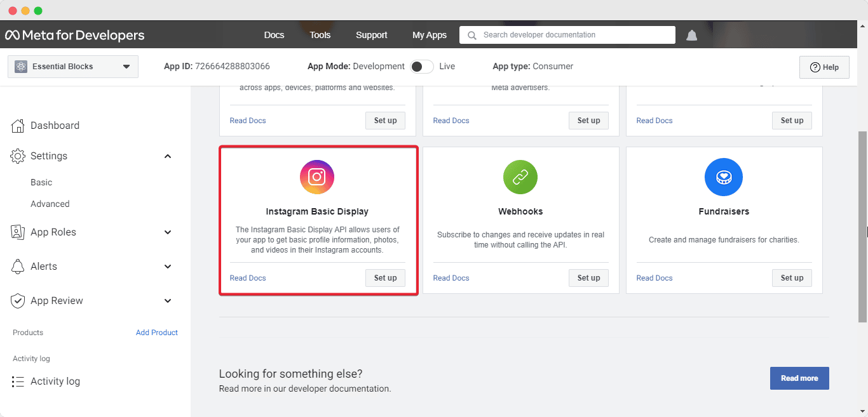Open My Apps
Image resolution: width=868 pixels, height=417 pixels.
point(430,35)
